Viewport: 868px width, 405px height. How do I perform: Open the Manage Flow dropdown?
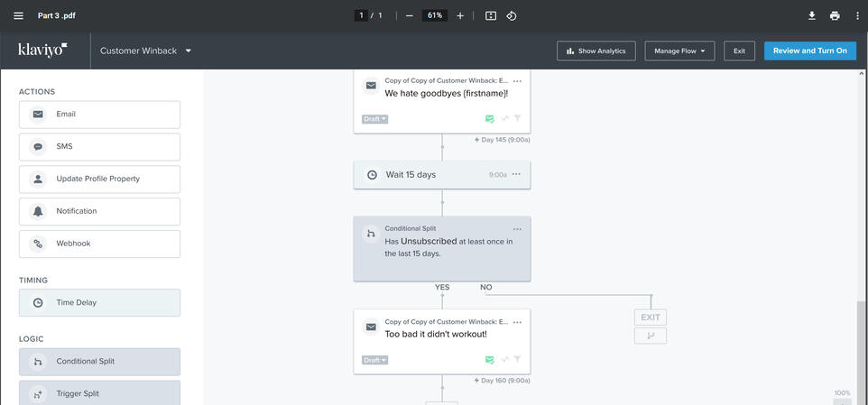click(679, 51)
